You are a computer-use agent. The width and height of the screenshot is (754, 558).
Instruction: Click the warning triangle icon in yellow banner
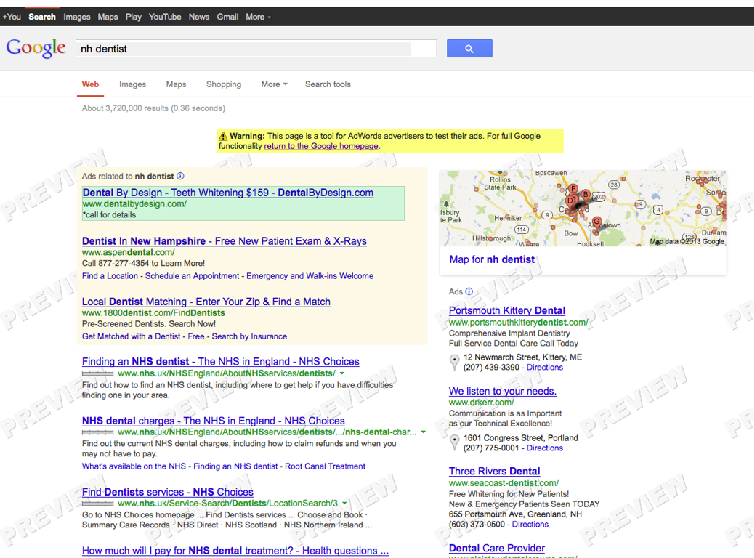tap(223, 136)
